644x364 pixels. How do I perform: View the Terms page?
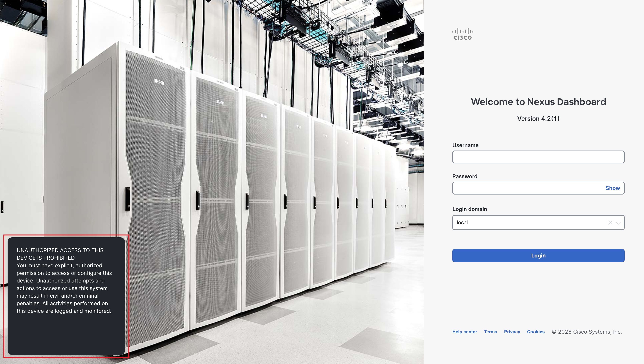490,331
